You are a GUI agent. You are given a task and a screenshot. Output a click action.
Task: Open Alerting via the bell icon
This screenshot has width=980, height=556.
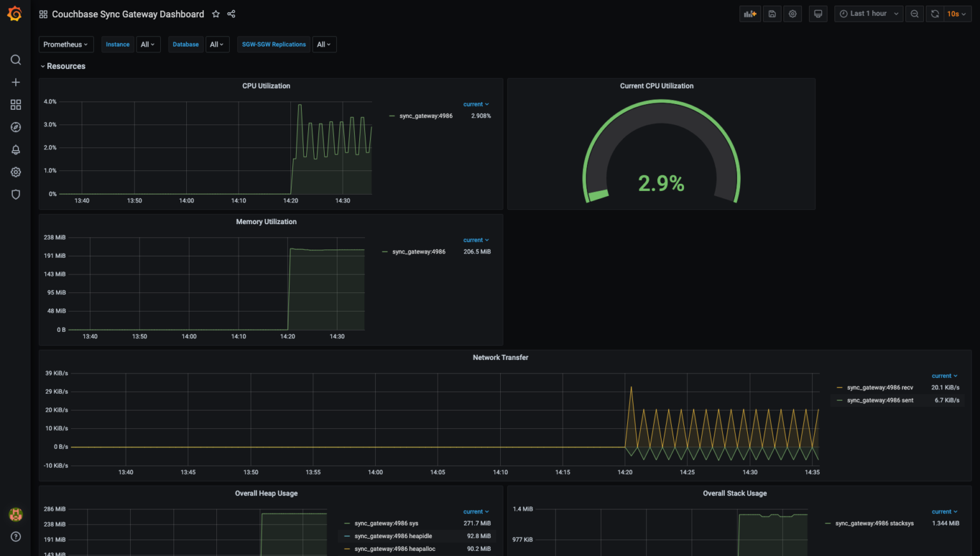point(15,149)
